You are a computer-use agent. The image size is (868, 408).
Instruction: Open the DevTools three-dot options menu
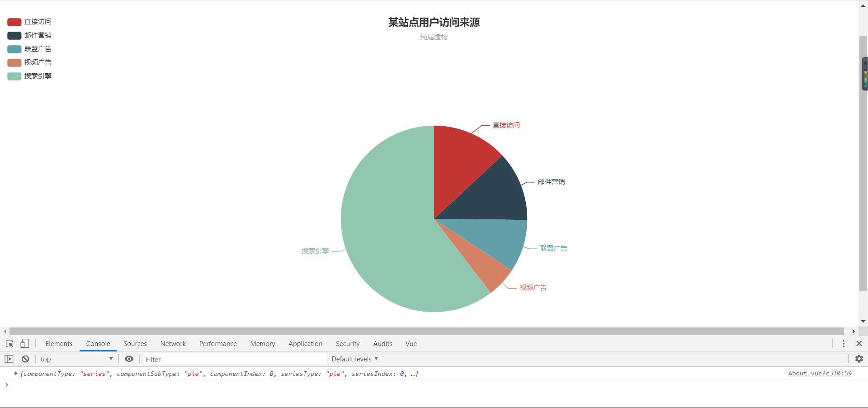click(x=843, y=344)
